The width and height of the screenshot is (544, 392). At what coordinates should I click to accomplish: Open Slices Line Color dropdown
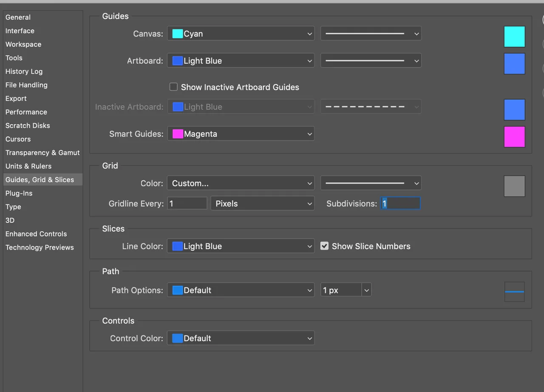click(x=241, y=246)
